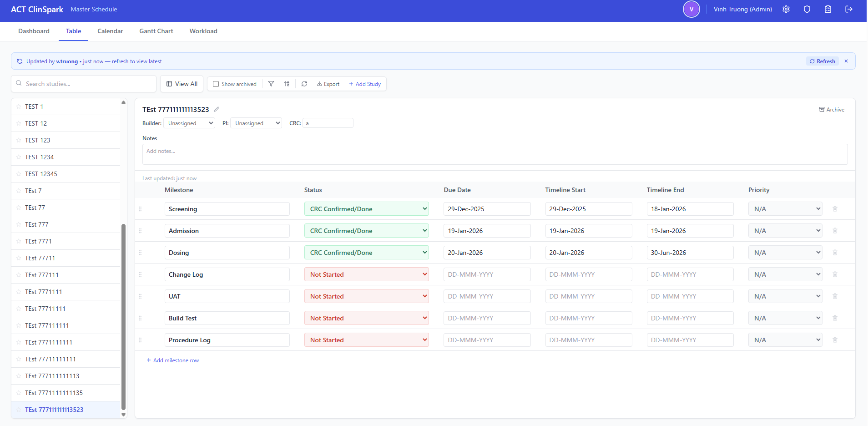This screenshot has height=426, width=868.
Task: Delete the UAT milestone row
Action: click(x=835, y=296)
